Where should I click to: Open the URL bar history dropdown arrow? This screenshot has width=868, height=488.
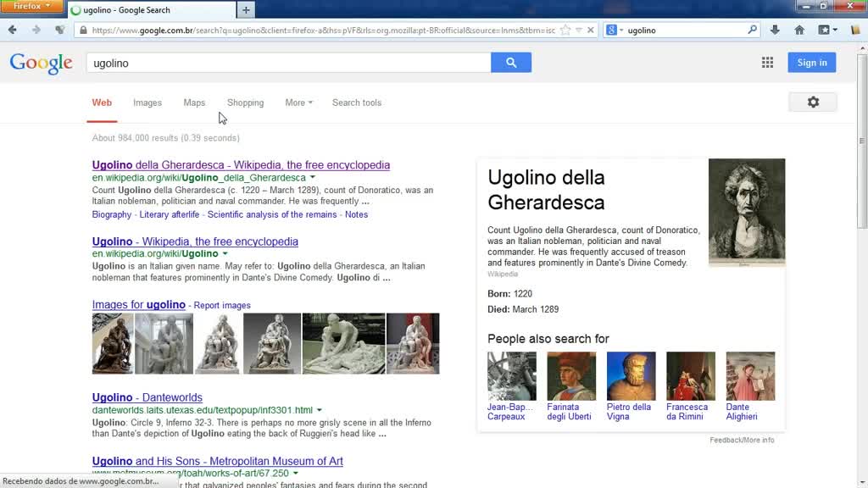click(x=578, y=30)
